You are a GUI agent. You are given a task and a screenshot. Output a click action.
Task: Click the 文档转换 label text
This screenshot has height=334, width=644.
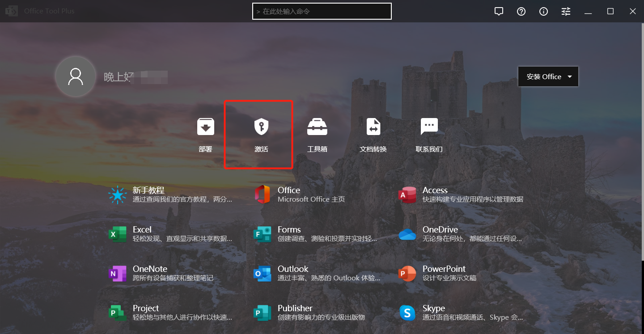373,149
